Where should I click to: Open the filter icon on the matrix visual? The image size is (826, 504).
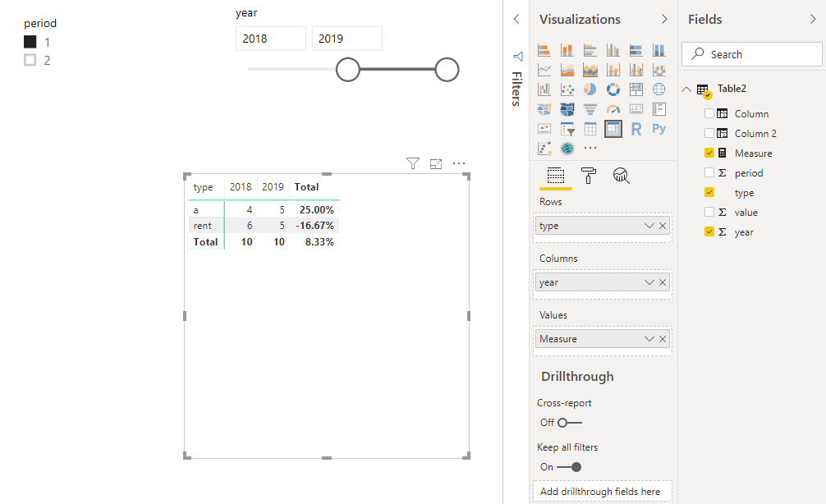[x=413, y=164]
